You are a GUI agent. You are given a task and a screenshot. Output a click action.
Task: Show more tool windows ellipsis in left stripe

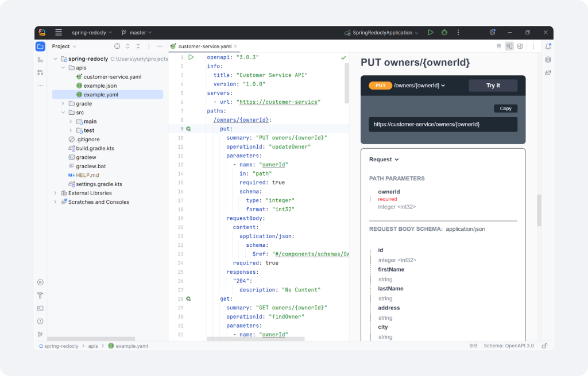(41, 86)
